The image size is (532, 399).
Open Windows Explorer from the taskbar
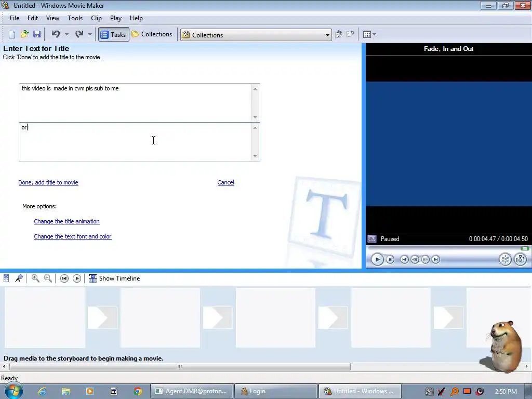[66, 391]
